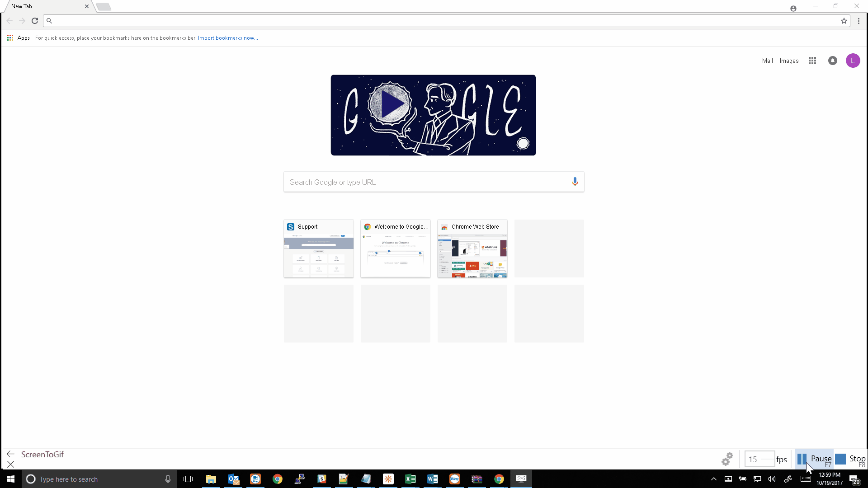Open the network icon in the tray
868x488 pixels.
757,479
